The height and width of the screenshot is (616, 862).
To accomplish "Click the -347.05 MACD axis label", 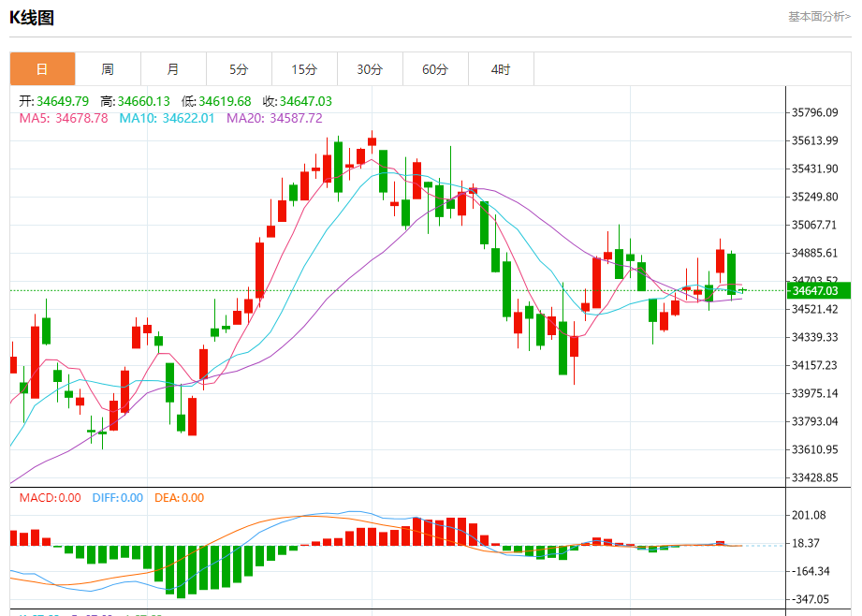I will pyautogui.click(x=811, y=599).
